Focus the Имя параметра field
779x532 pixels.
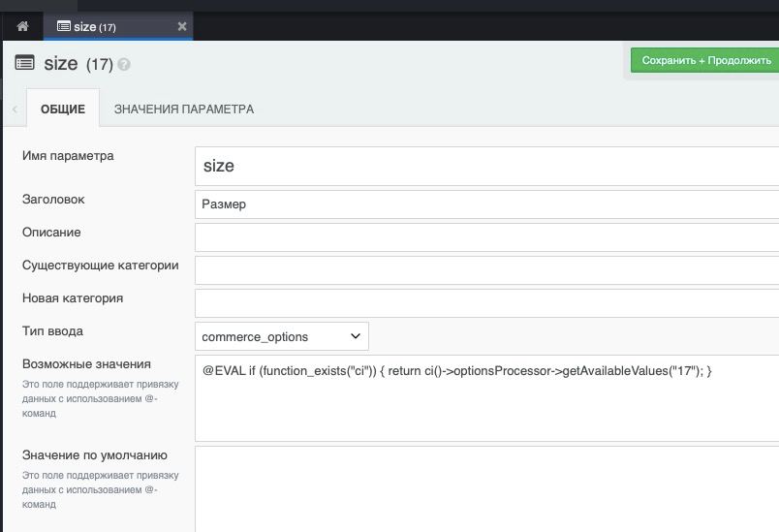[x=486, y=166]
